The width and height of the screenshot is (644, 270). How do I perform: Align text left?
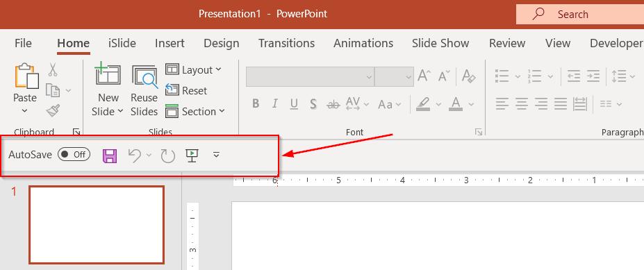[x=502, y=104]
